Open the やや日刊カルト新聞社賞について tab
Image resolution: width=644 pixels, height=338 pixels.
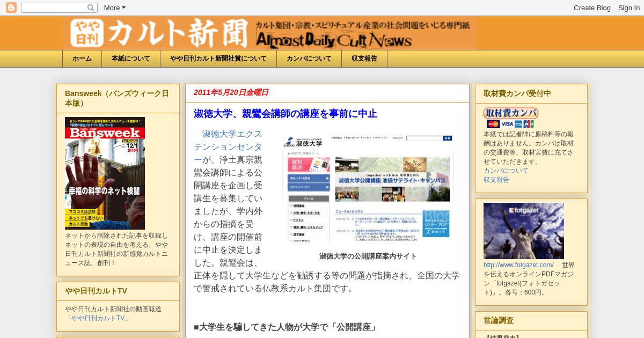tap(218, 58)
